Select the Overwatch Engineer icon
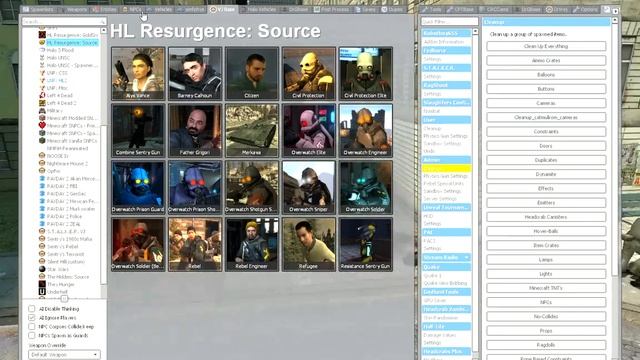 pyautogui.click(x=365, y=131)
